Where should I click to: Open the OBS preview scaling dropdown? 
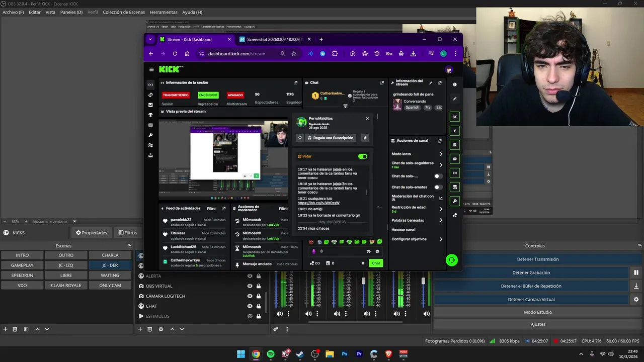[74, 221]
